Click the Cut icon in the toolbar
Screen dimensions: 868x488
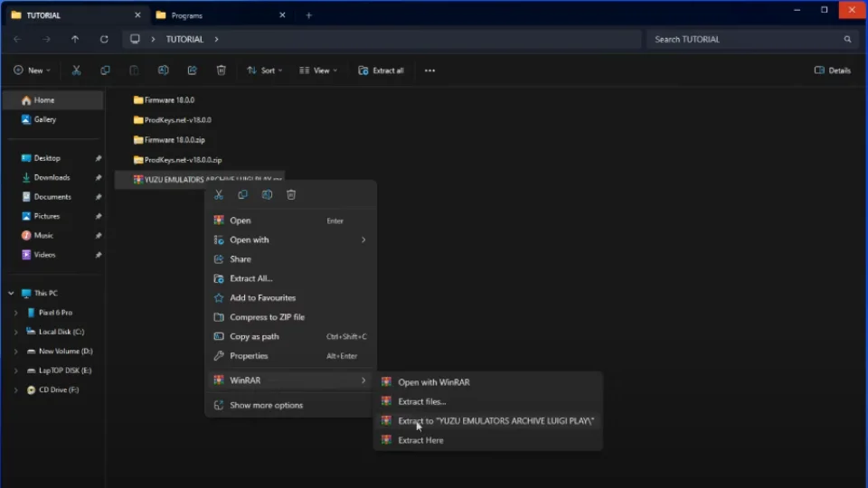(x=76, y=70)
